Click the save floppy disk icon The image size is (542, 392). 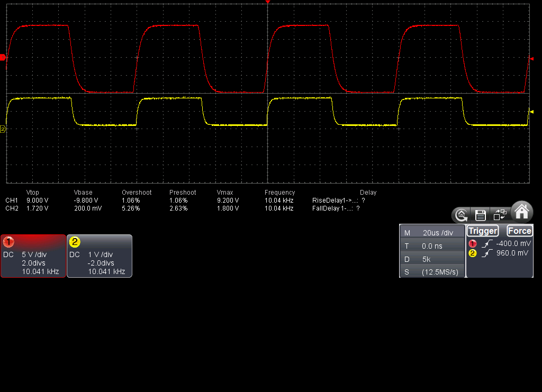(x=481, y=215)
